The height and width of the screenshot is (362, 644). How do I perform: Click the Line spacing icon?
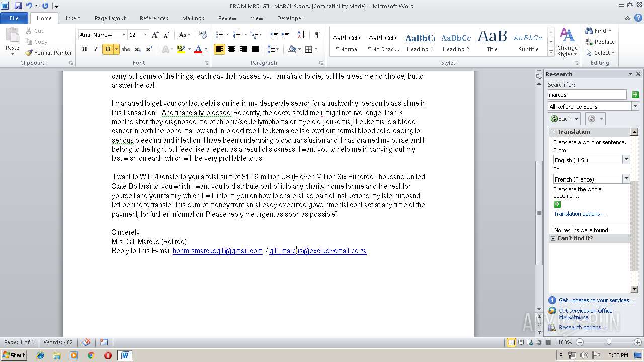pos(271,49)
